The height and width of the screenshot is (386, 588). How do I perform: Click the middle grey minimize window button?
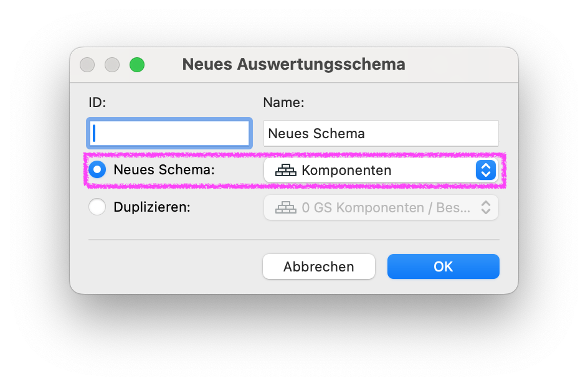[112, 65]
